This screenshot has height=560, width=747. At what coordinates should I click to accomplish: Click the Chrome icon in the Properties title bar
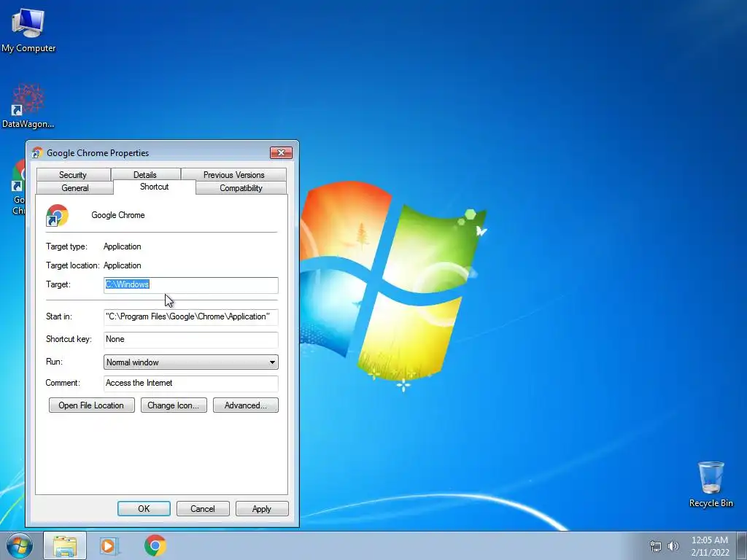click(x=37, y=153)
